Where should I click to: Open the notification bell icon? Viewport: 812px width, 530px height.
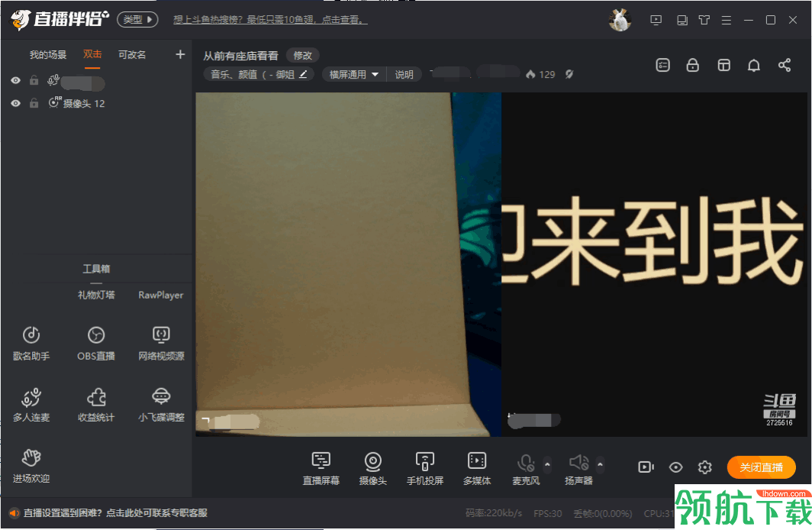(754, 65)
